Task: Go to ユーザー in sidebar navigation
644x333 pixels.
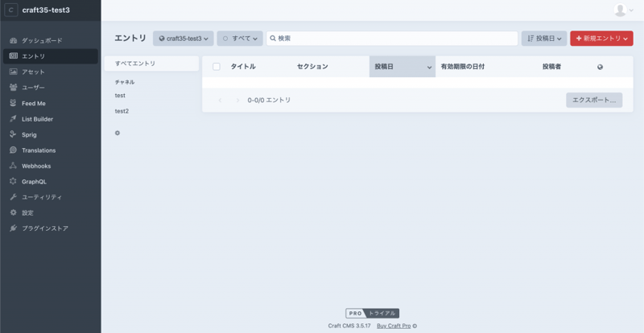Action: 51,87
